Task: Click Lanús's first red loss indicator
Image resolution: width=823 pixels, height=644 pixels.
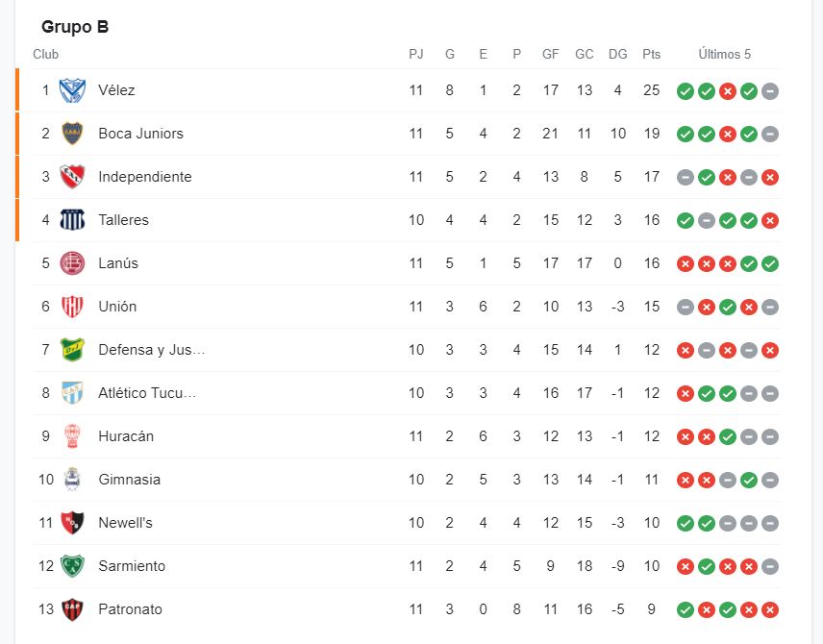Action: point(686,263)
